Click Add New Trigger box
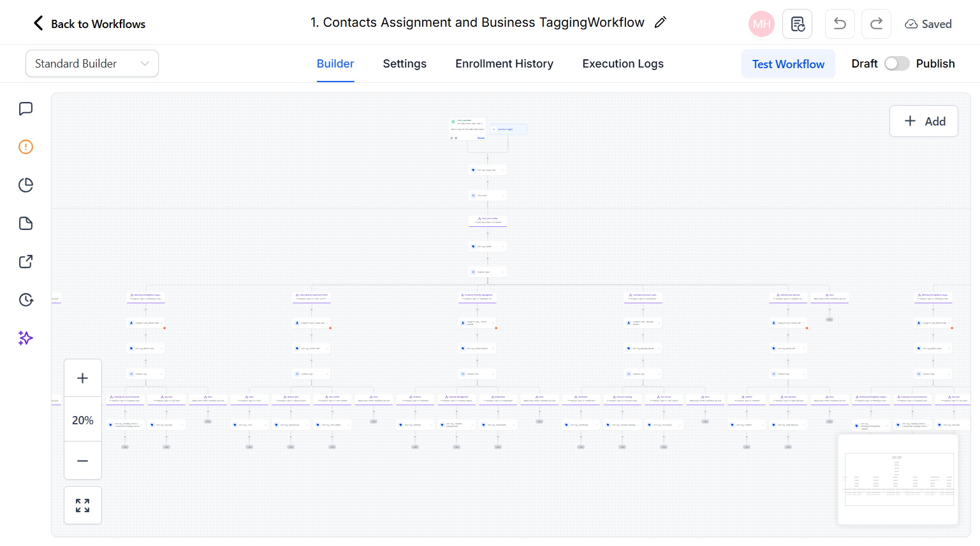Screen dimensions: 980x546 (x=508, y=129)
